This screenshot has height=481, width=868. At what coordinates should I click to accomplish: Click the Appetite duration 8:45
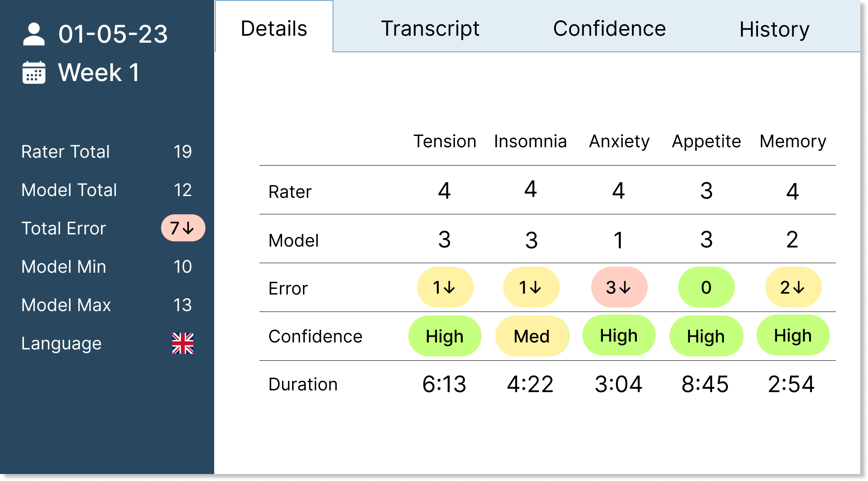pos(705,384)
